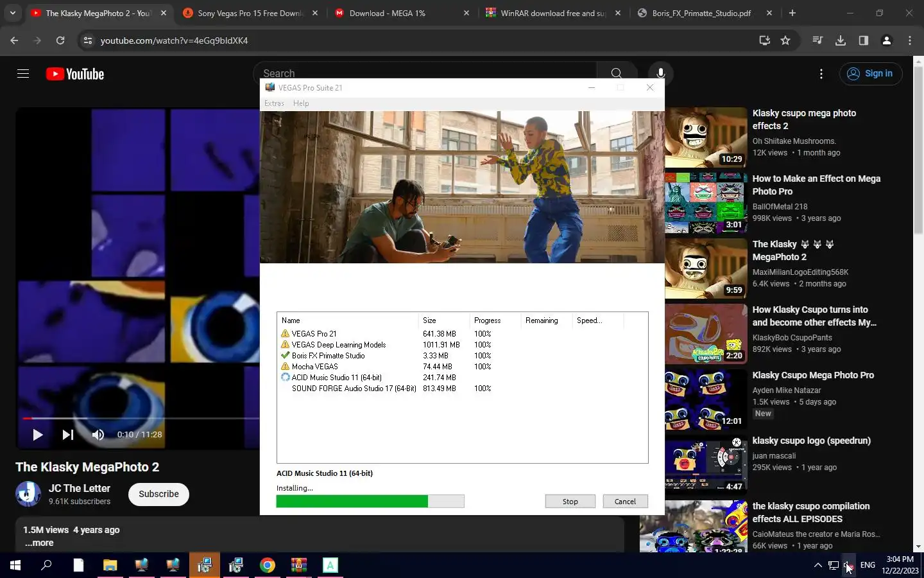Click the YouTube logo

coord(75,74)
